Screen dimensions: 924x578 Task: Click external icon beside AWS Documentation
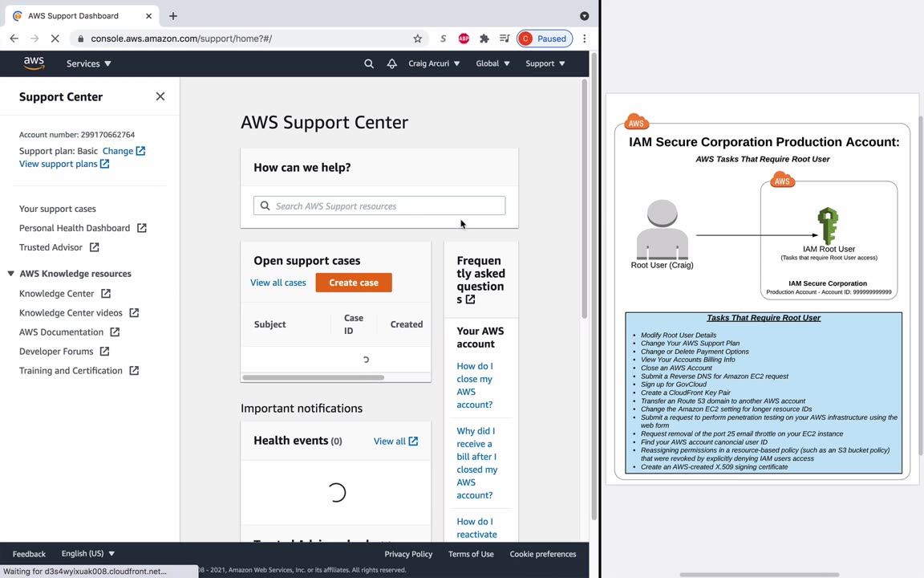tap(115, 332)
